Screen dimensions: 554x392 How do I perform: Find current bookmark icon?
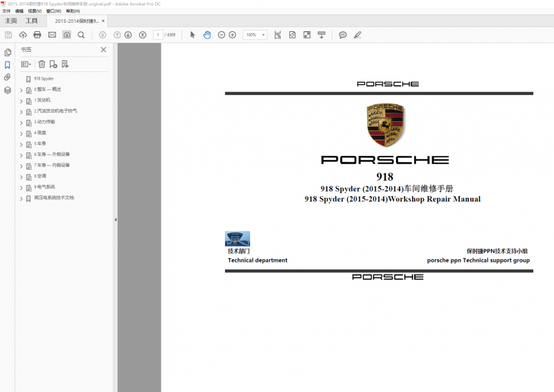pos(64,64)
